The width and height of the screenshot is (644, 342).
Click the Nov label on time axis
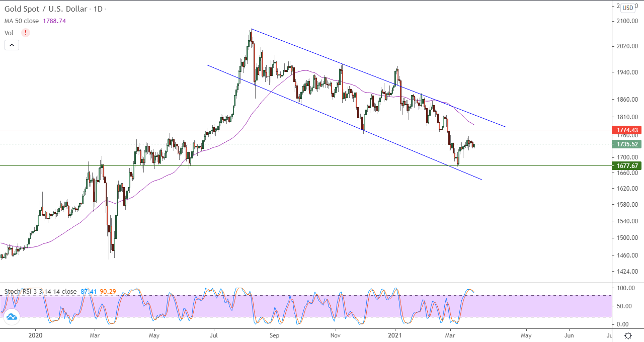pos(336,334)
